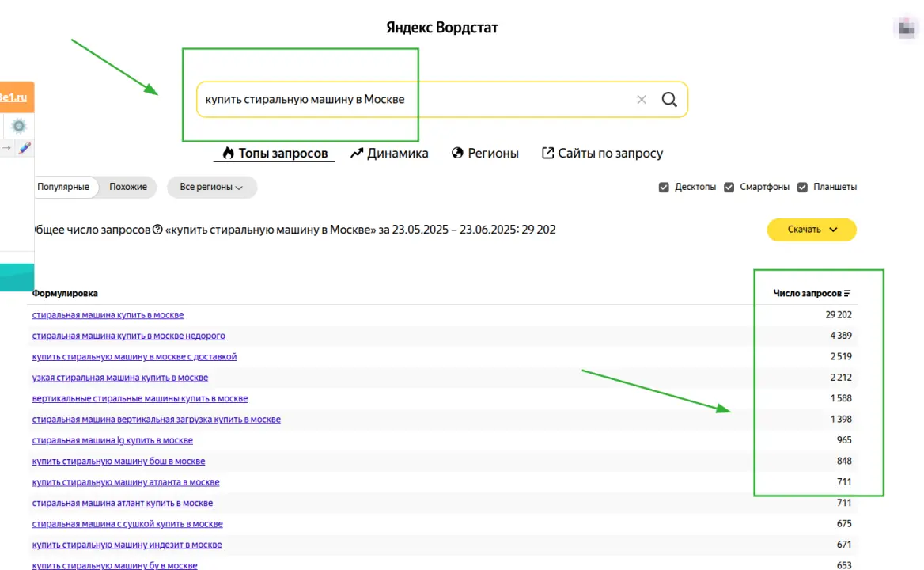This screenshot has width=924, height=570.
Task: Expand the Скачать download dropdown
Action: (x=812, y=230)
